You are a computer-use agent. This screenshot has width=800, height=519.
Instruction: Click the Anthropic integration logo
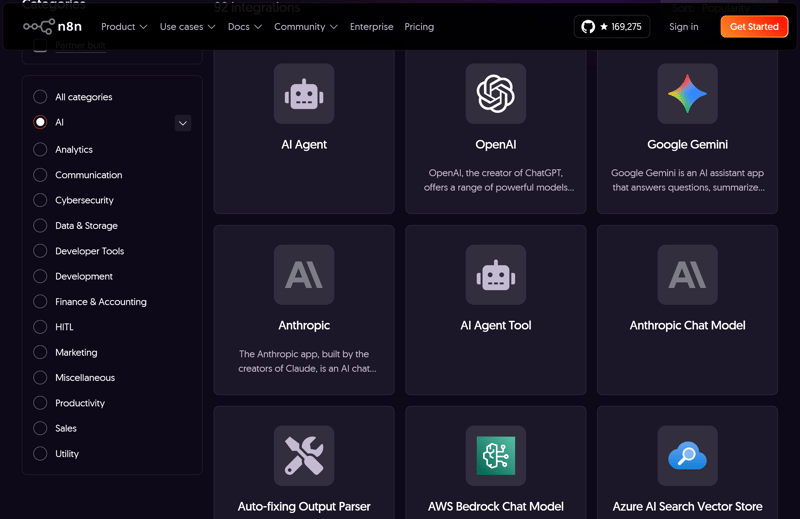(304, 275)
